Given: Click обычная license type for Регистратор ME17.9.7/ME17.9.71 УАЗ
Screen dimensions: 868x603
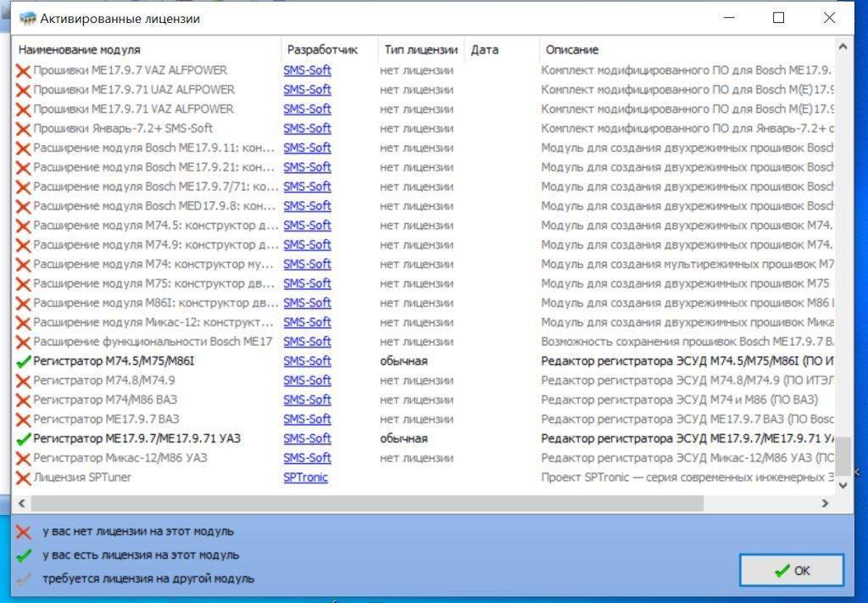Looking at the screenshot, I should tap(403, 438).
